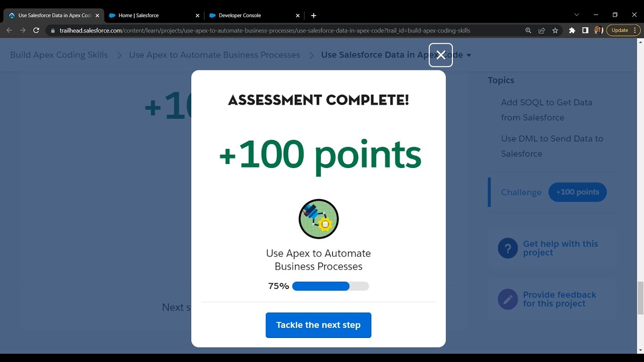The image size is (644, 362).
Task: Open Get help with this project
Action: [x=560, y=248]
